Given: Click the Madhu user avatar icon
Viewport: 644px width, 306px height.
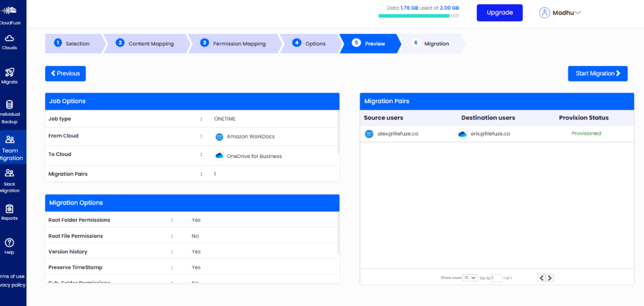Looking at the screenshot, I should coord(545,13).
